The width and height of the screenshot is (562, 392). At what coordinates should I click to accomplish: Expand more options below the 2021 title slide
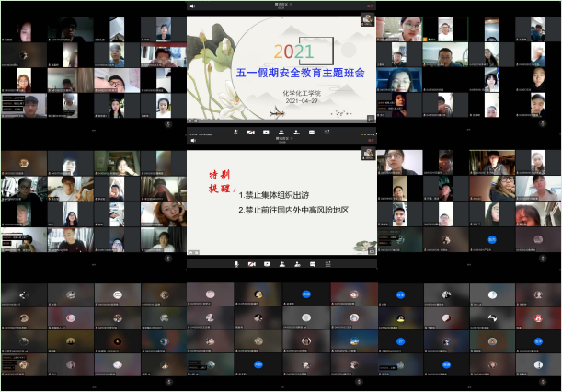tap(326, 133)
